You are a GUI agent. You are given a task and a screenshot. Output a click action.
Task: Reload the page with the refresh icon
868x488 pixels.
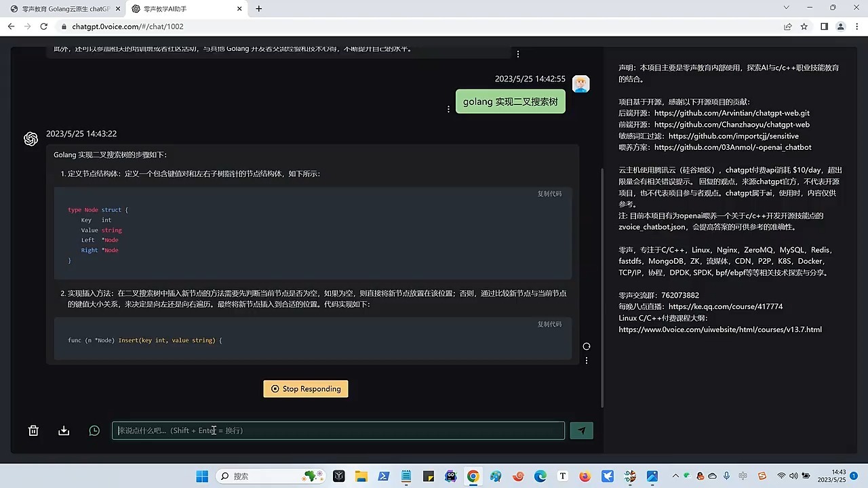(43, 26)
